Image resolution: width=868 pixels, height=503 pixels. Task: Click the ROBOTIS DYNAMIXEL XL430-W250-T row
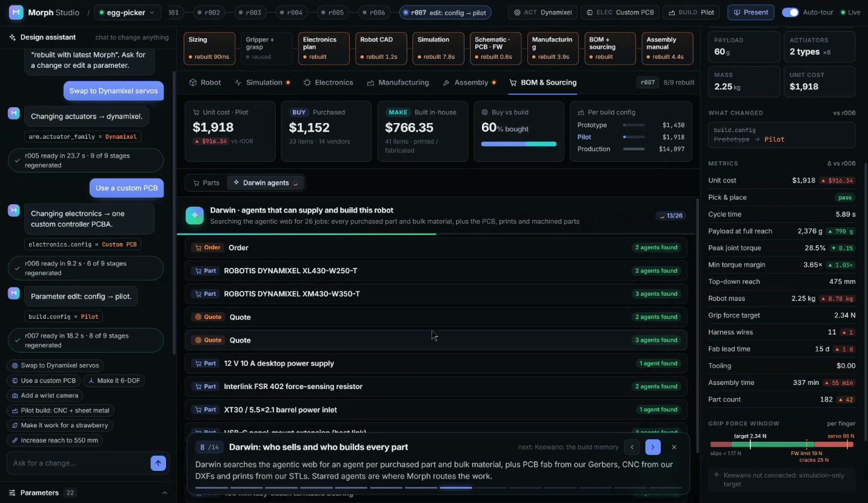click(436, 271)
